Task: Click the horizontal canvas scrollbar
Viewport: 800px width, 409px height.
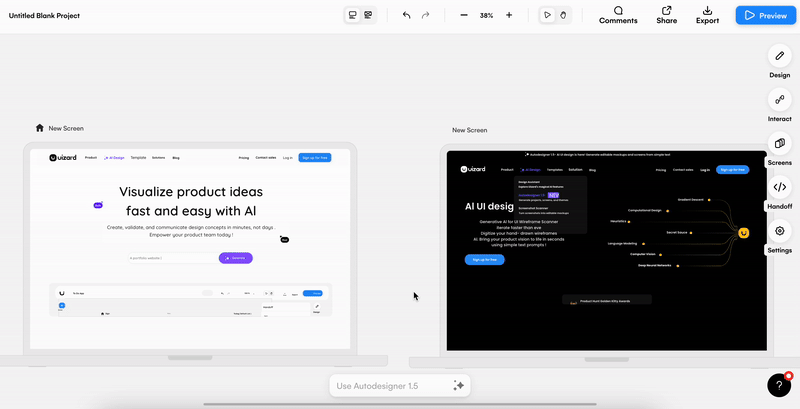Action: coord(399,404)
